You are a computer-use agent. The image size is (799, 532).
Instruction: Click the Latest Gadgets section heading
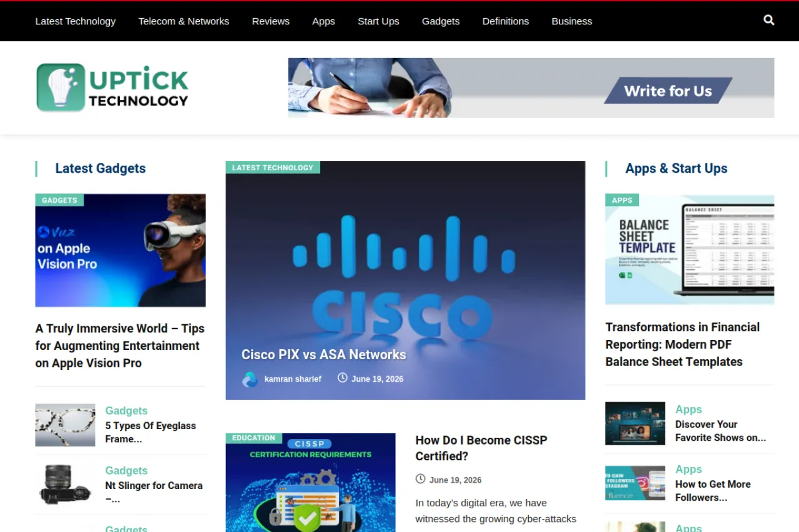tap(100, 168)
